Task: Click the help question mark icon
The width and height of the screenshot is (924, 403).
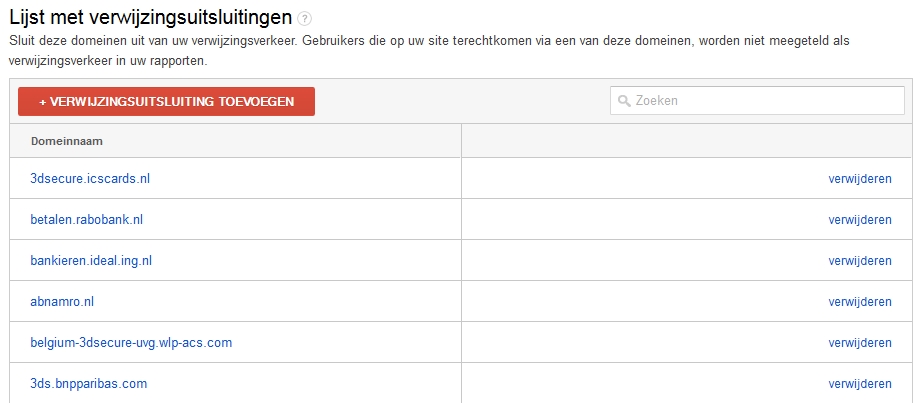Action: (x=304, y=19)
